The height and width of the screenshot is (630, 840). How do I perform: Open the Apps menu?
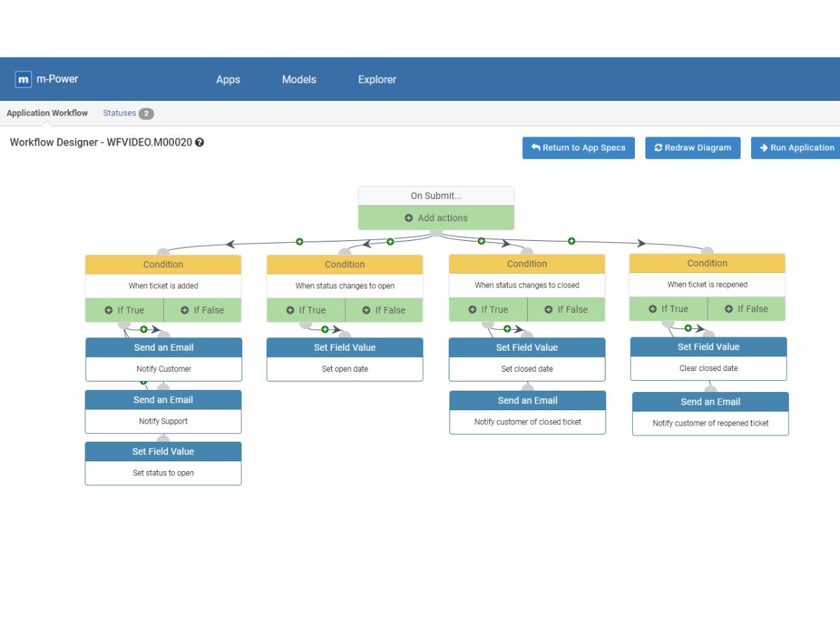228,80
